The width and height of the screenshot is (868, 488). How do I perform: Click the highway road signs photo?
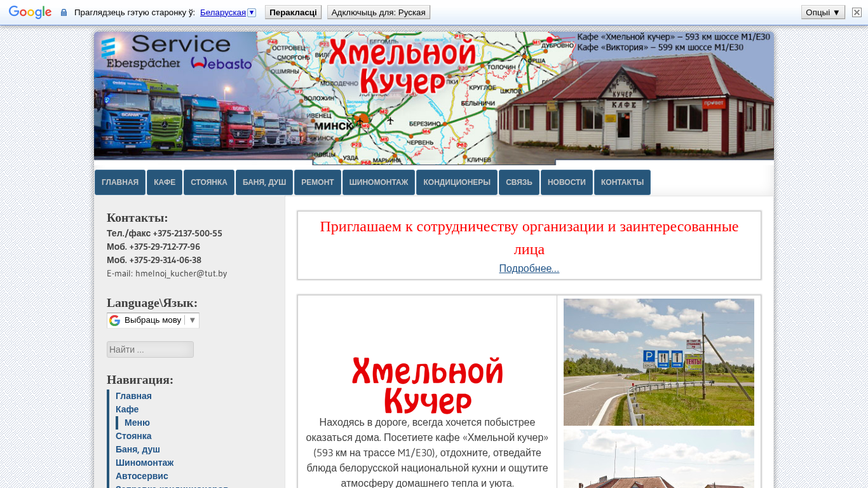click(659, 362)
